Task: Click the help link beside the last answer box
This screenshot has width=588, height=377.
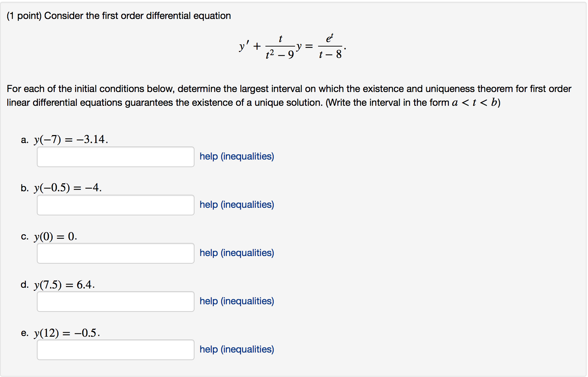Action: coord(236,349)
